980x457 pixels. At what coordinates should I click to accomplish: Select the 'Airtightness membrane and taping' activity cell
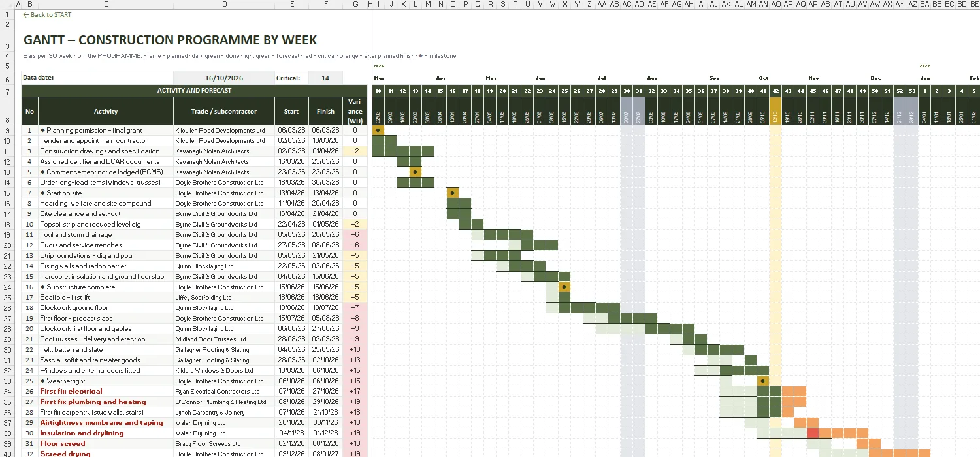pyautogui.click(x=106, y=422)
